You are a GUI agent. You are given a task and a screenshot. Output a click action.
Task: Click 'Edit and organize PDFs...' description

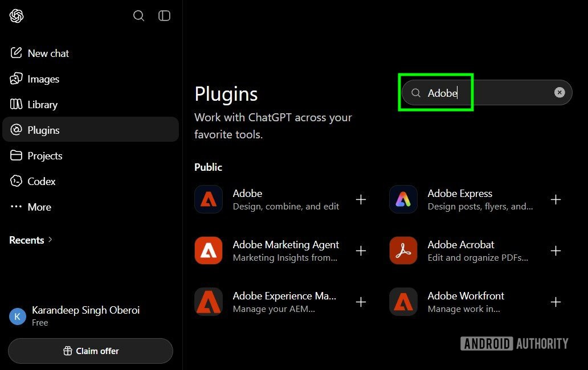[x=477, y=258]
